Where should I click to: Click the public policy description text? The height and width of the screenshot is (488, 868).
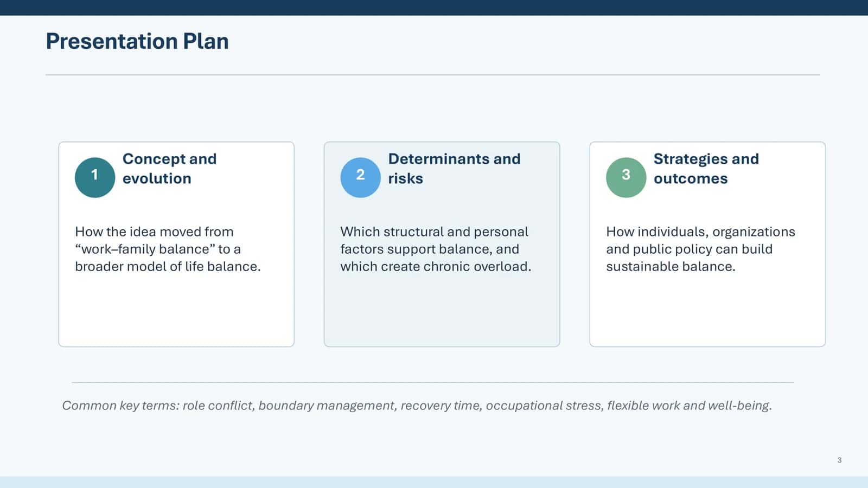click(x=700, y=249)
